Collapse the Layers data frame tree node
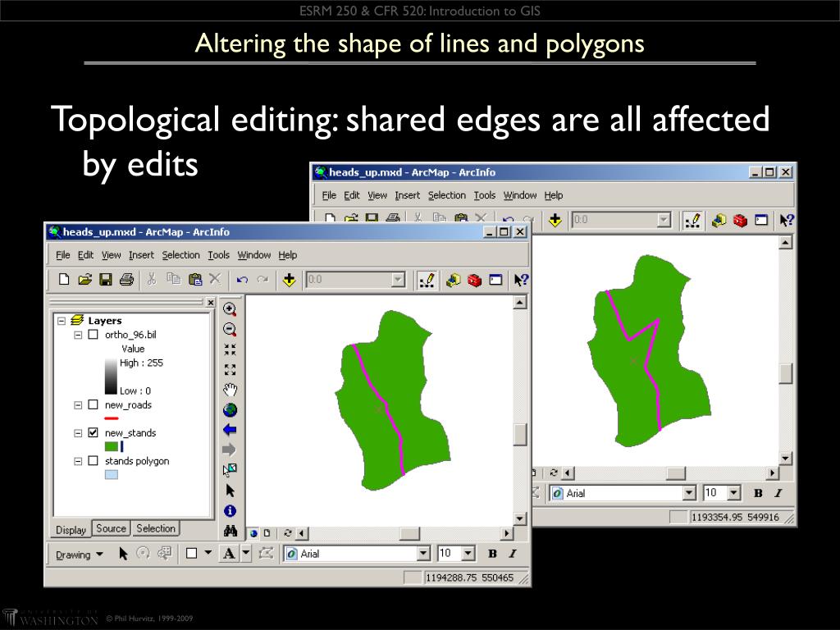 point(61,321)
